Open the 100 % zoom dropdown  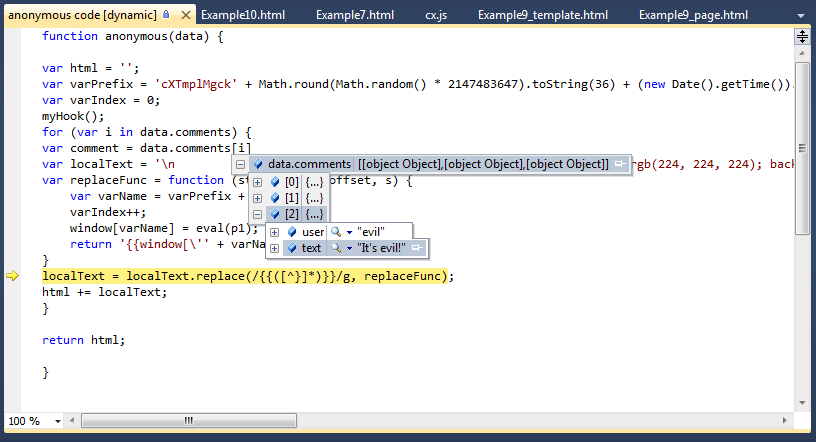(58, 421)
